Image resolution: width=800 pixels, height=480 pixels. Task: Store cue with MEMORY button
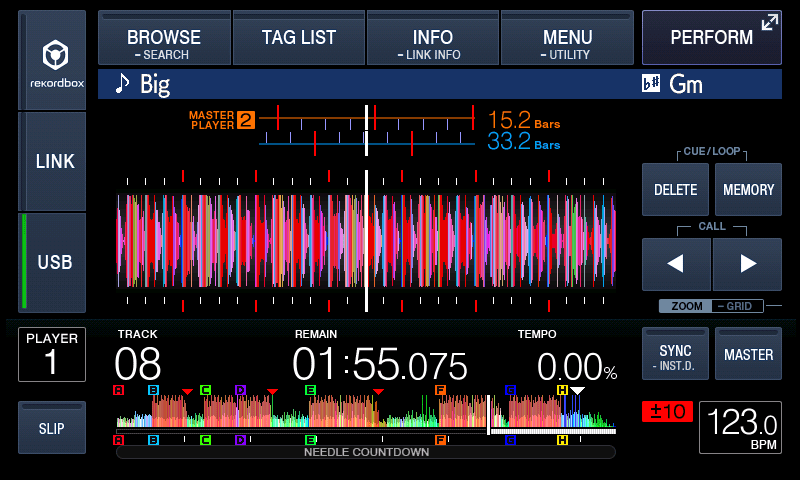pyautogui.click(x=748, y=190)
